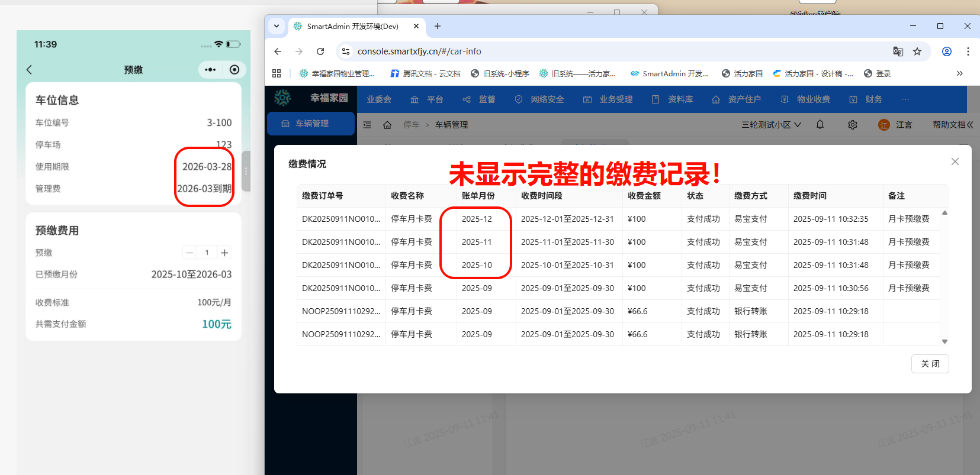Open the 资料库 menu
This screenshot has height=475, width=980.
pyautogui.click(x=672, y=99)
